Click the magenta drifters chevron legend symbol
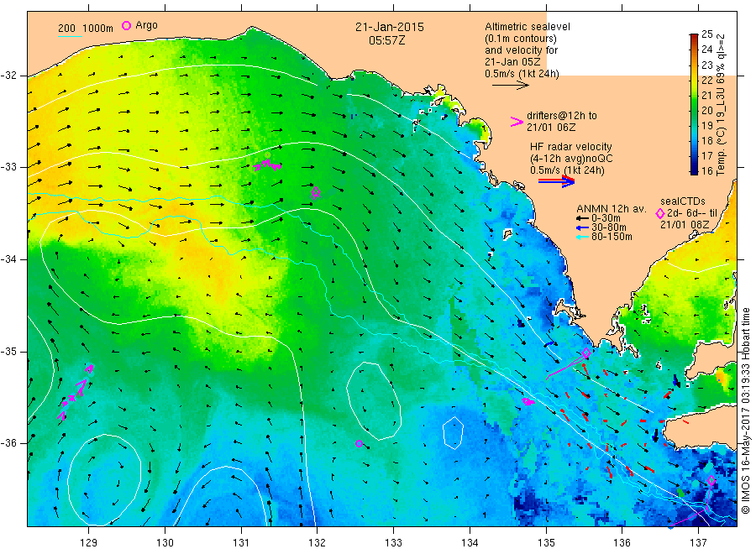 coord(517,122)
